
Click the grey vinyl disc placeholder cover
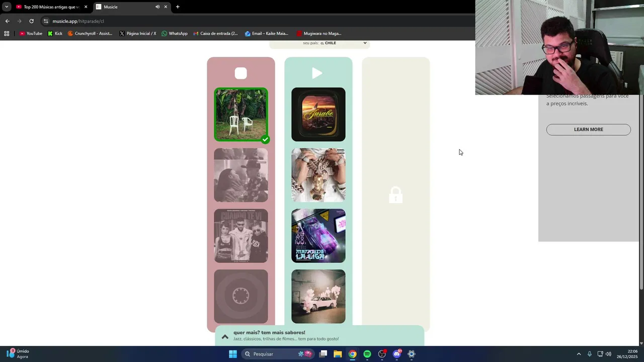pyautogui.click(x=241, y=297)
